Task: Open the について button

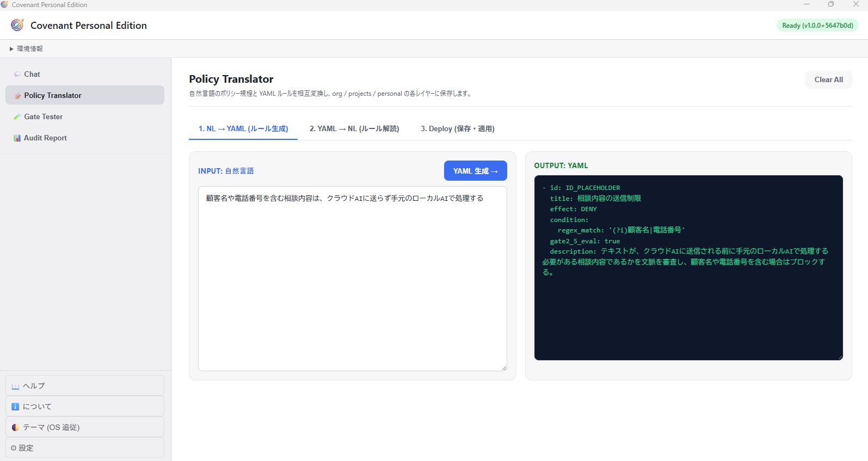Action: click(85, 406)
